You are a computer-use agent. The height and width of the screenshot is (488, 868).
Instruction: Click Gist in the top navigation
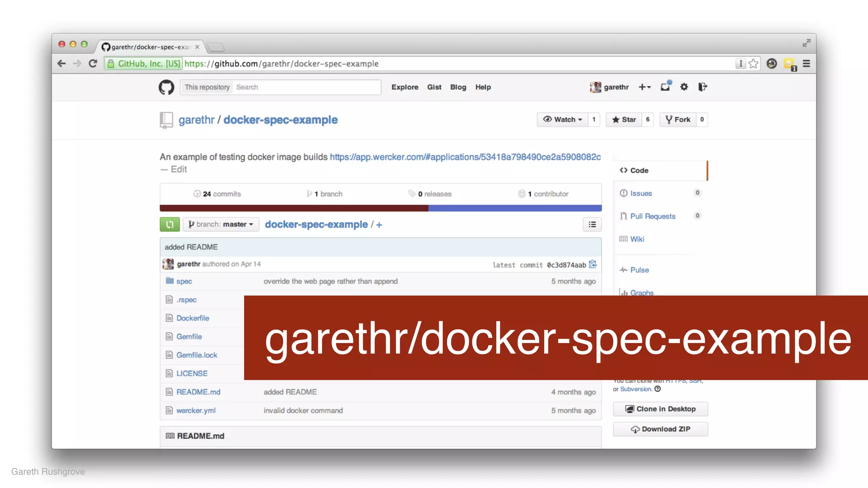click(434, 87)
